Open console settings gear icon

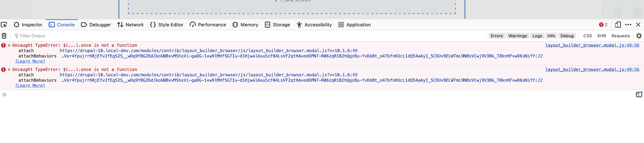[x=639, y=36]
